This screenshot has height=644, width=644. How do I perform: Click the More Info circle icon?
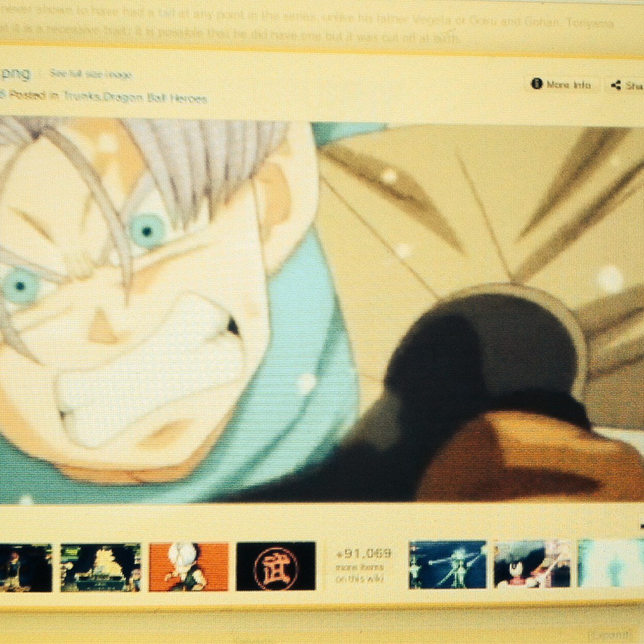[536, 84]
